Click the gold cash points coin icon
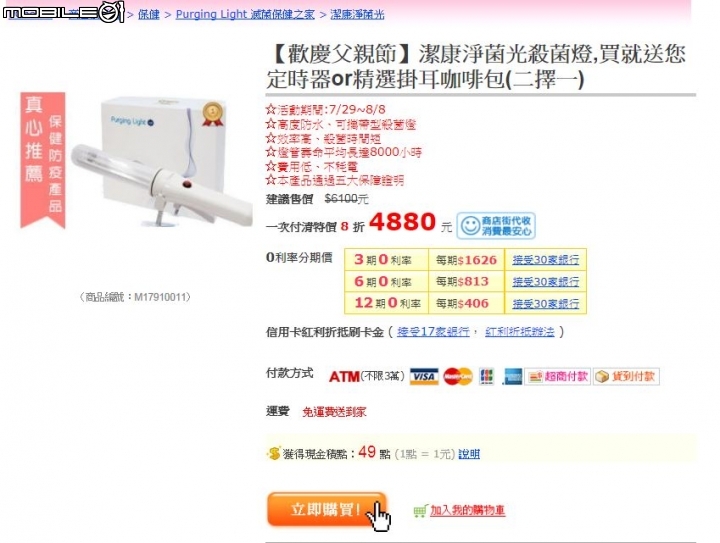 point(273,454)
